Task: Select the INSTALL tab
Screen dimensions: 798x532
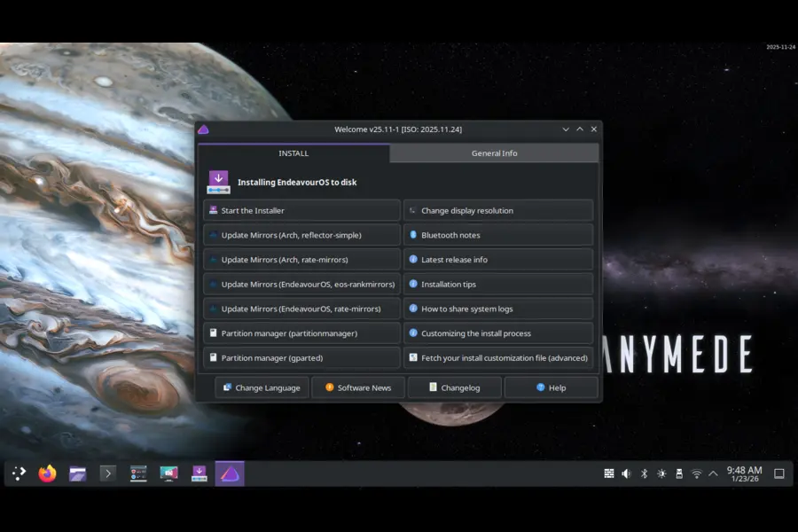Action: pyautogui.click(x=293, y=153)
